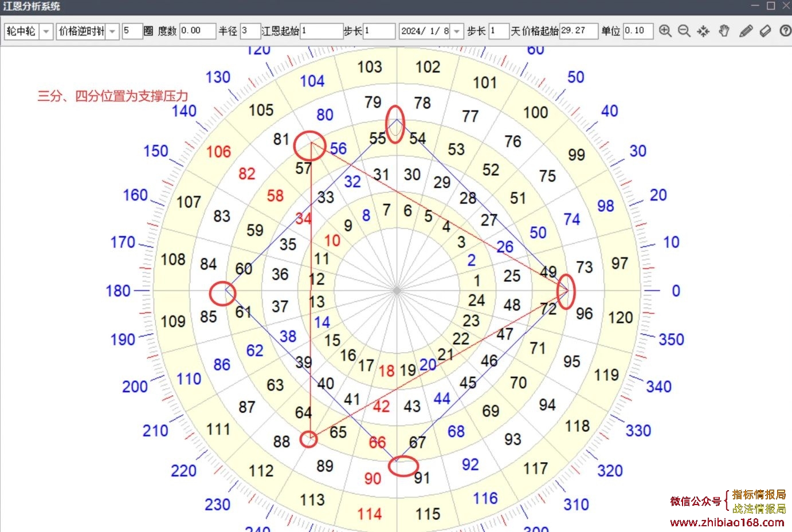Select the eraser tool
This screenshot has width=792, height=532.
click(x=765, y=31)
